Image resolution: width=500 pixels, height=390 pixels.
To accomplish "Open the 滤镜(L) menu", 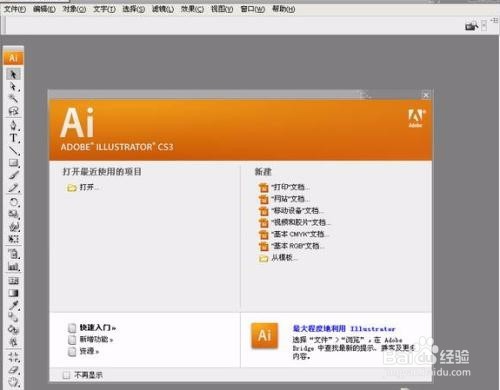I will coord(163,9).
